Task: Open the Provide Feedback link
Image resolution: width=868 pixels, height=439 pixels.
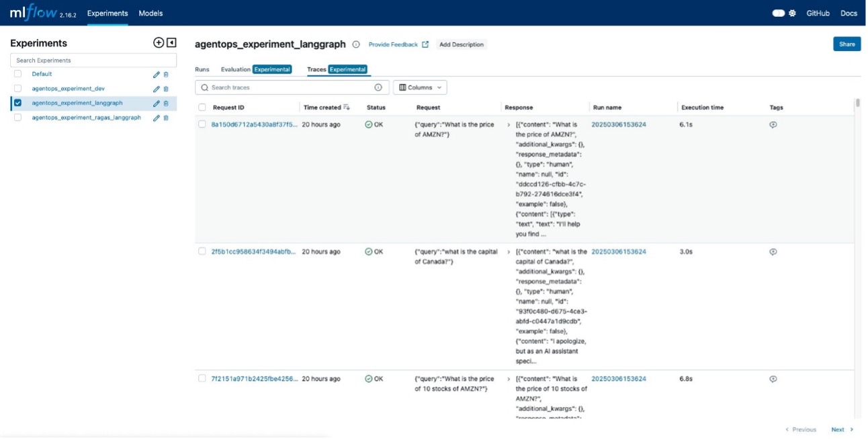Action: [x=398, y=44]
